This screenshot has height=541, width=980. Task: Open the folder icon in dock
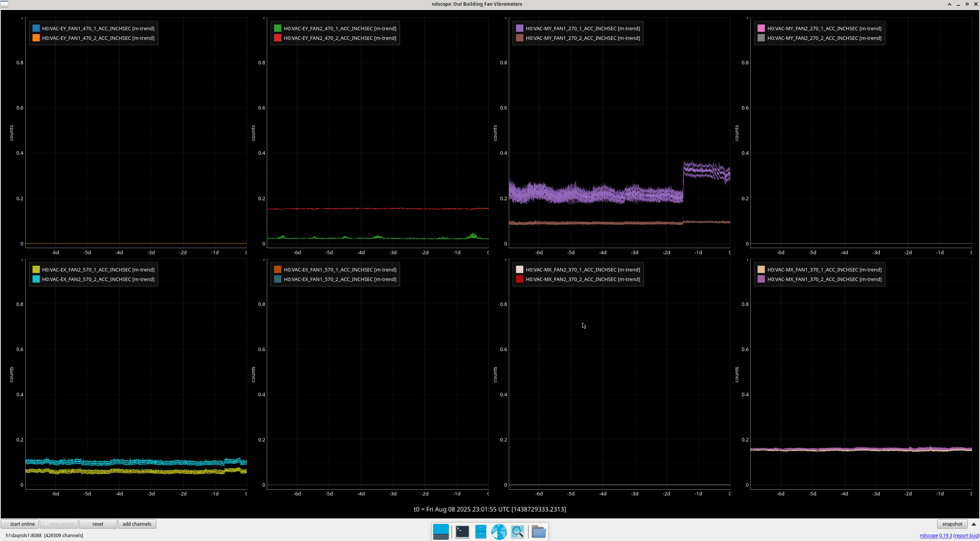538,531
